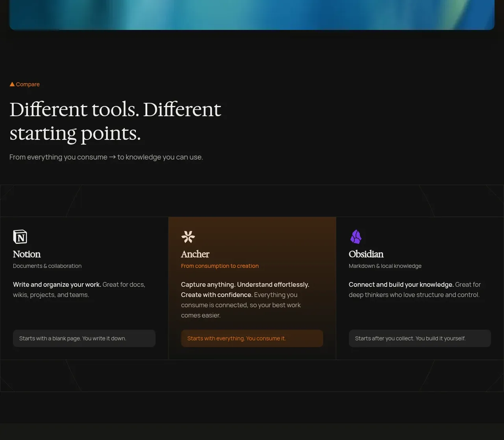Click the blue gradient banner image

tap(252, 15)
